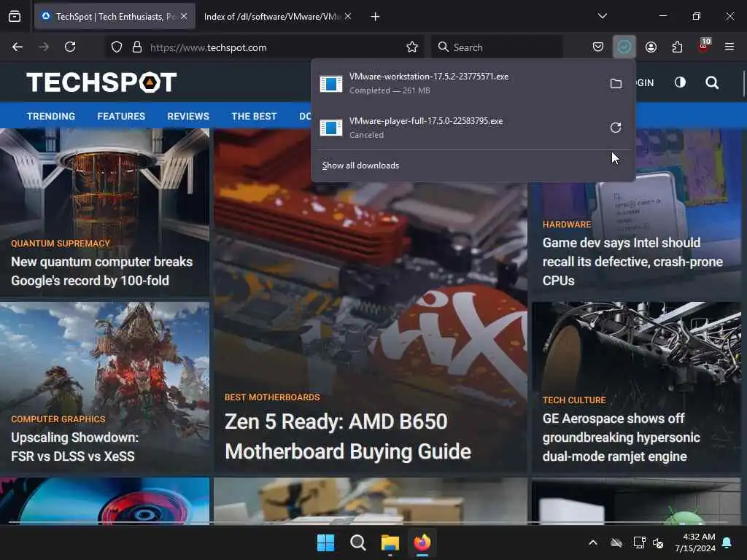Go back to previous page
This screenshot has width=747, height=560.
[18, 47]
